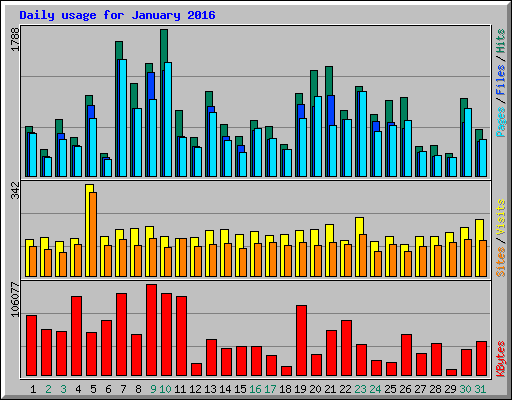
Task: Select the cyan Pages bar for day 30
Action: pyautogui.click(x=468, y=142)
